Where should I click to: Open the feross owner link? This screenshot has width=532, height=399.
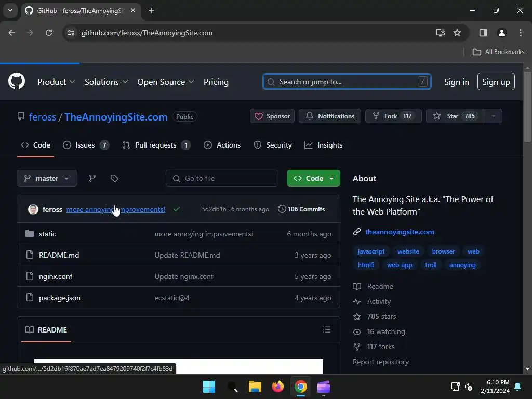[x=43, y=117]
